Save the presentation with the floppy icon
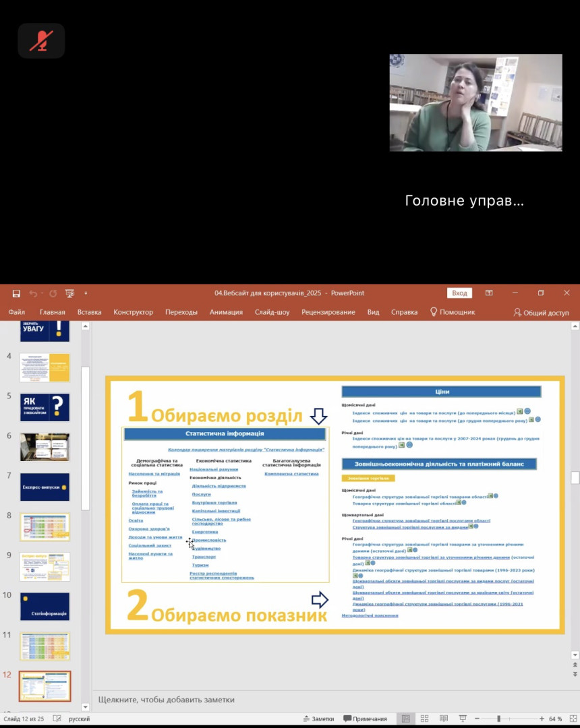 pyautogui.click(x=16, y=293)
